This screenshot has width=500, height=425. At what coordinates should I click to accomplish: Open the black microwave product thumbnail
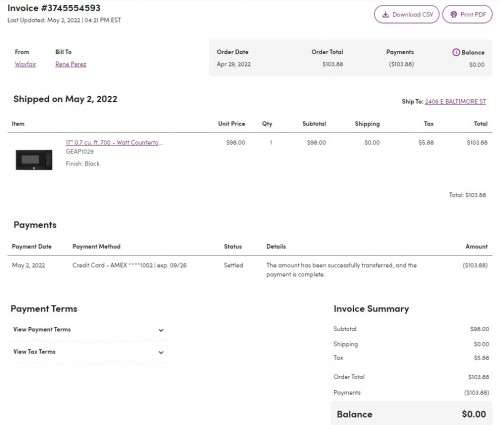pos(34,160)
